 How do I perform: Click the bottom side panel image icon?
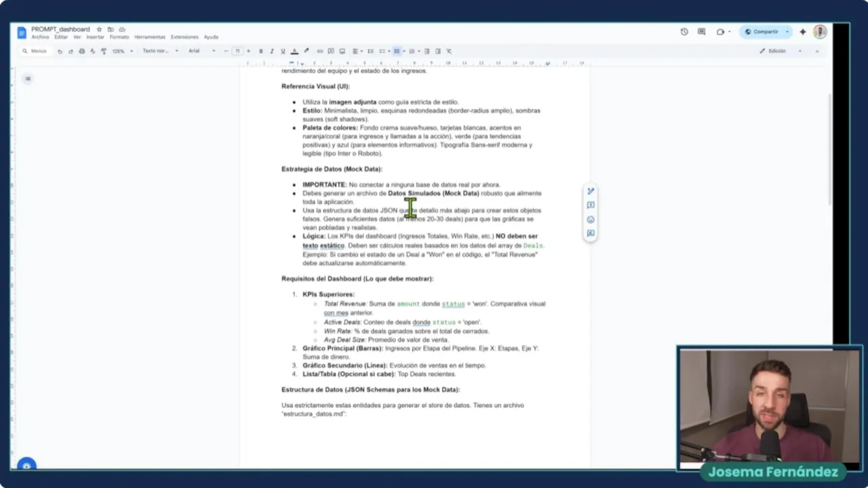[591, 233]
